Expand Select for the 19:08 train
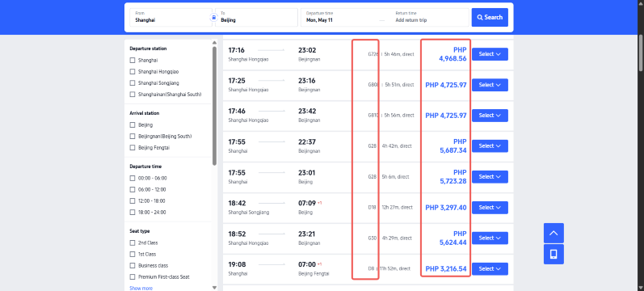The height and width of the screenshot is (291, 644). pyautogui.click(x=490, y=269)
